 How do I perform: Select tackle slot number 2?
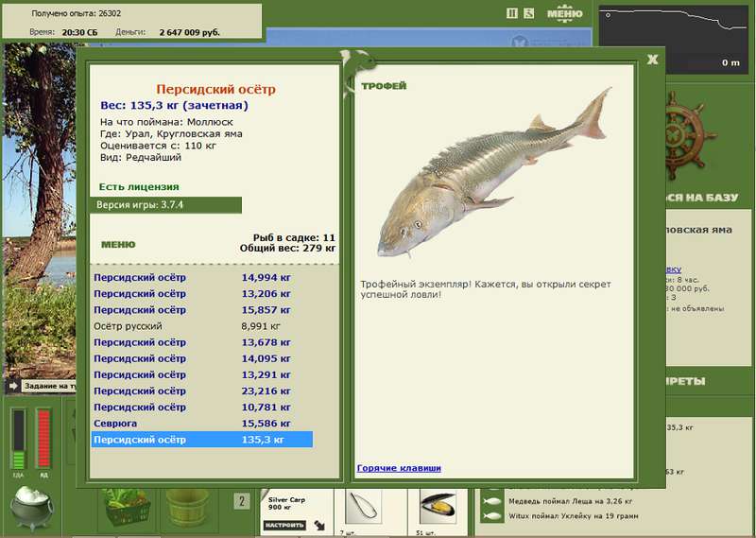pos(242,501)
